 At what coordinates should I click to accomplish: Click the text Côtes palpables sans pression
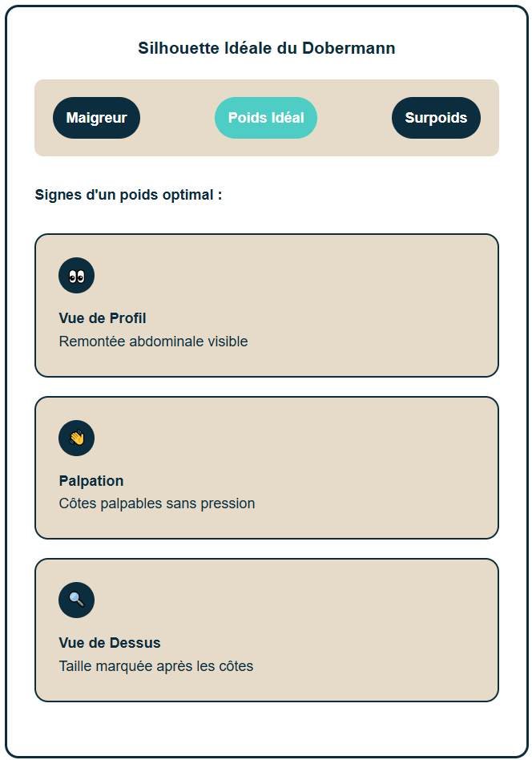pos(157,503)
